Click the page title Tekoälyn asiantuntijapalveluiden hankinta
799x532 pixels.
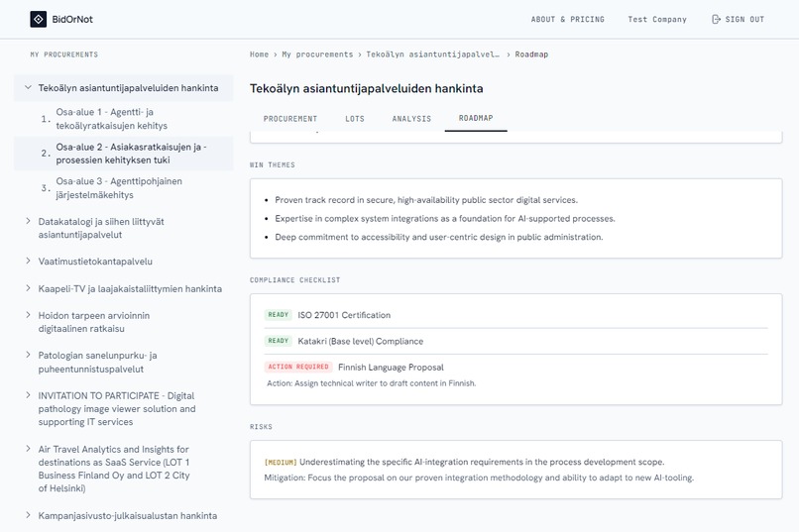[367, 88]
